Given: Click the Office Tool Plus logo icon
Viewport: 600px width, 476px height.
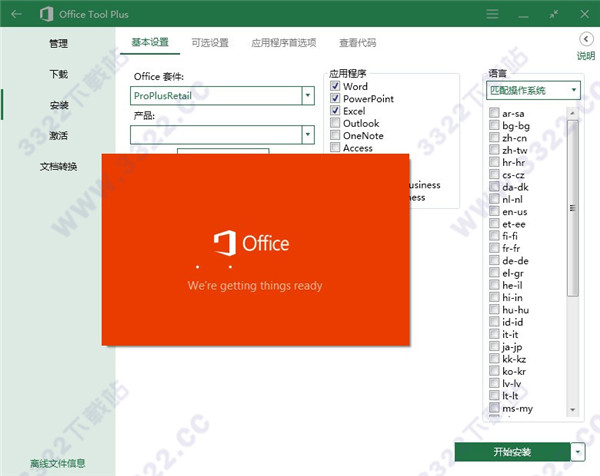Looking at the screenshot, I should tap(46, 14).
